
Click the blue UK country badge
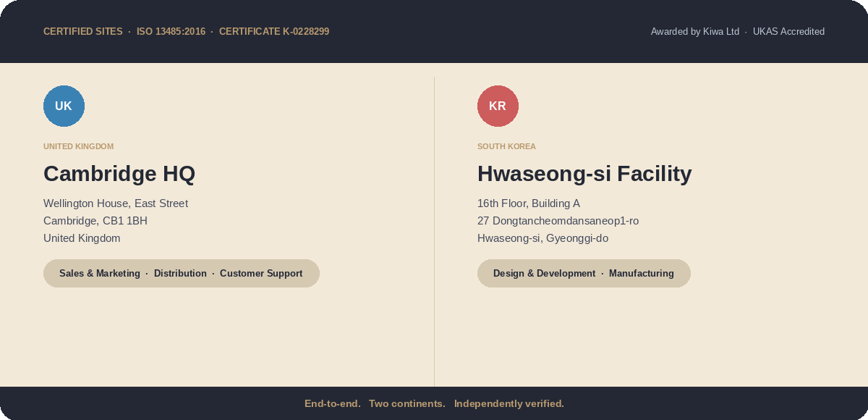(x=64, y=106)
